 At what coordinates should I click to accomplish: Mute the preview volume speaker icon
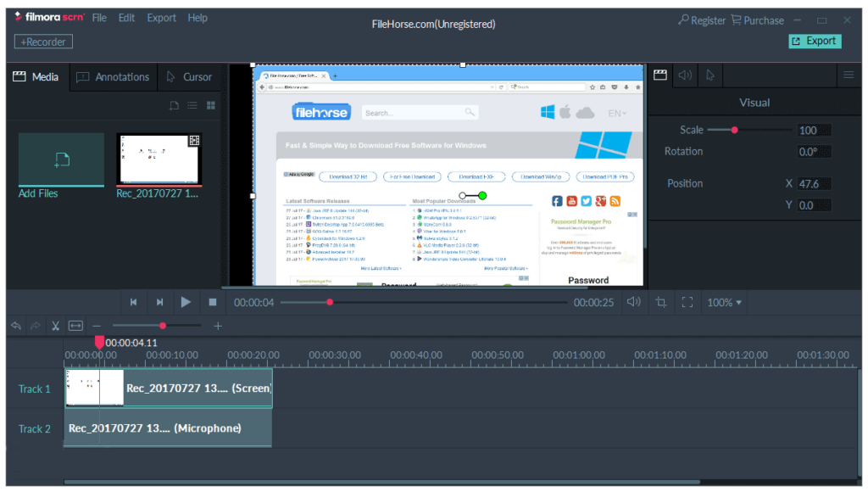tap(633, 302)
